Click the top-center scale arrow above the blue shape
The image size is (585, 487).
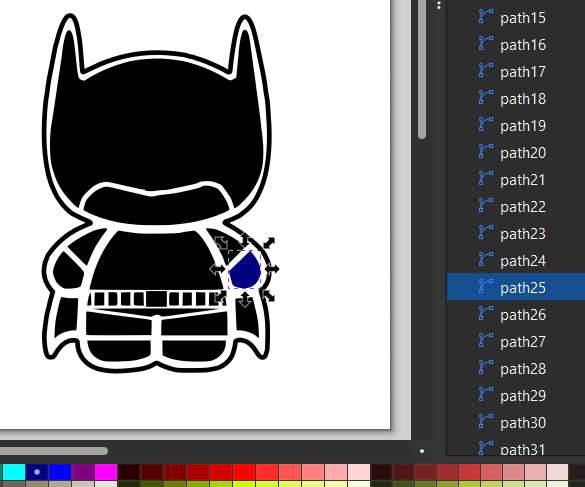(244, 239)
